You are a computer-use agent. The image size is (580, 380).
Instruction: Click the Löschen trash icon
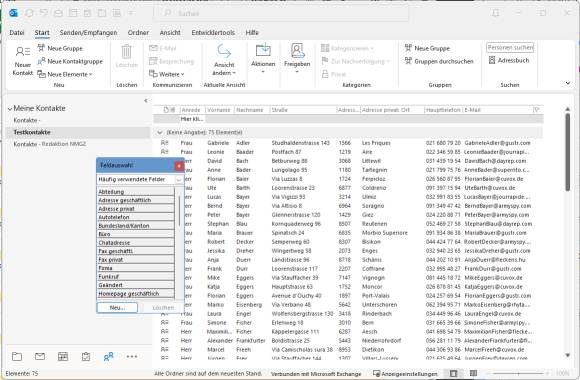[x=127, y=52]
